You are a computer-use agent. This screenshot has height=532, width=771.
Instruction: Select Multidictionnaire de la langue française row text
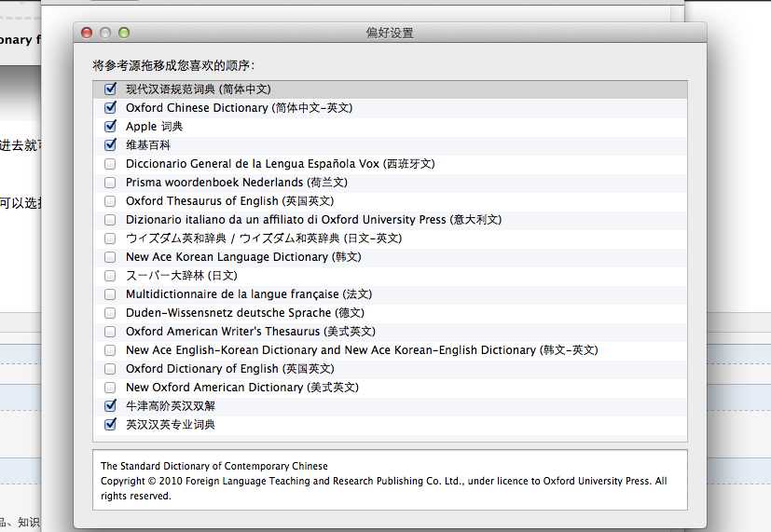tap(249, 294)
